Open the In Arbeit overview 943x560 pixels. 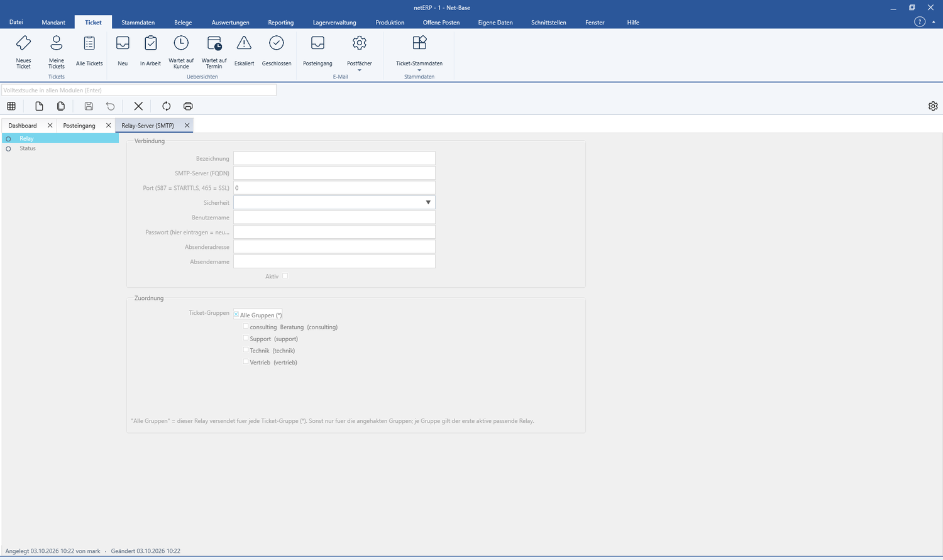(150, 52)
